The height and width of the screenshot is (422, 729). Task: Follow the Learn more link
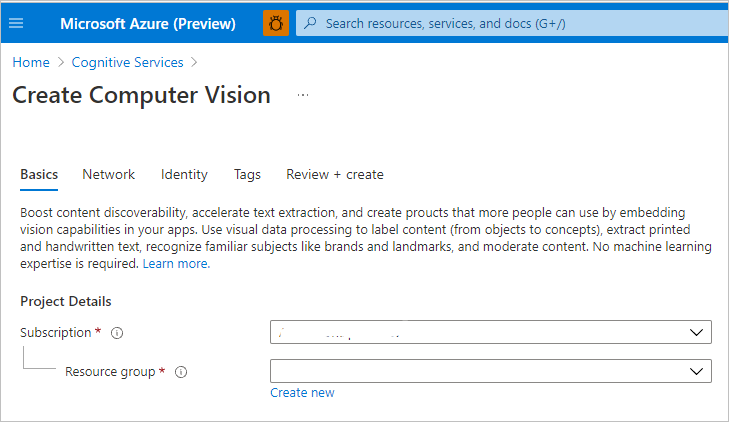tap(175, 264)
